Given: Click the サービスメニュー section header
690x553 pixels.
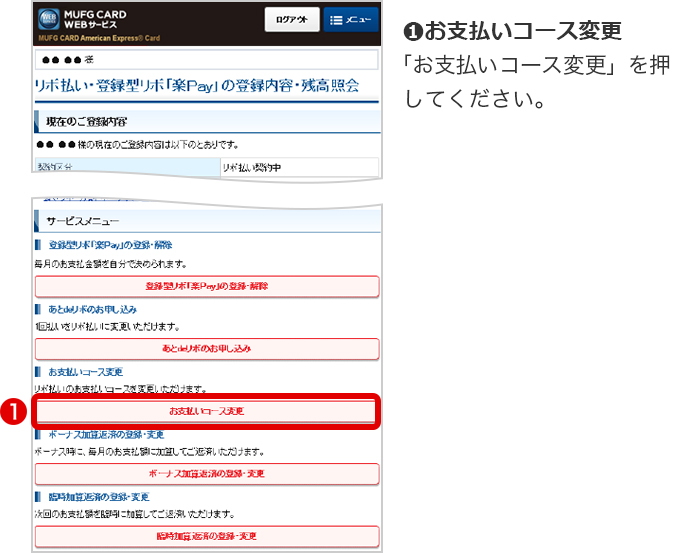Looking at the screenshot, I should [x=83, y=219].
